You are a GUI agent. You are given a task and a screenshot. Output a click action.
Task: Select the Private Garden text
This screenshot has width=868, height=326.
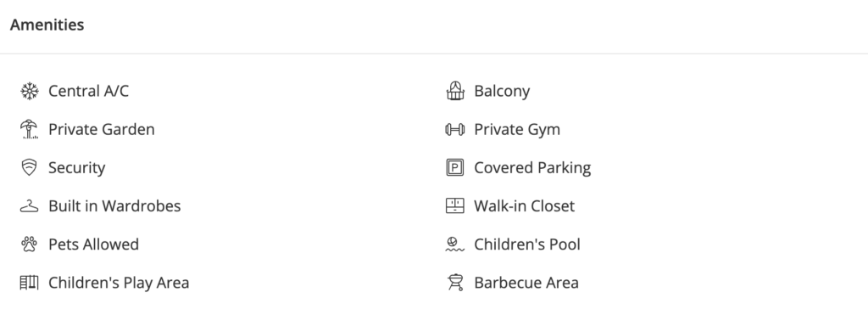click(102, 129)
